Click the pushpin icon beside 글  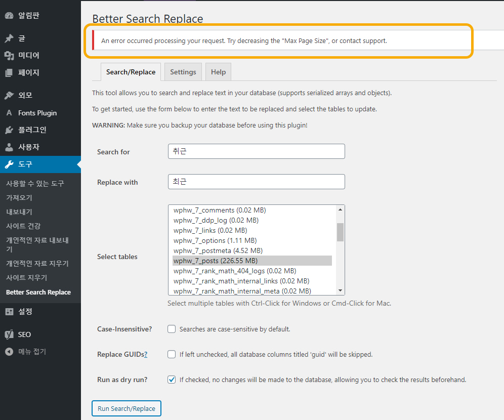pyautogui.click(x=9, y=38)
